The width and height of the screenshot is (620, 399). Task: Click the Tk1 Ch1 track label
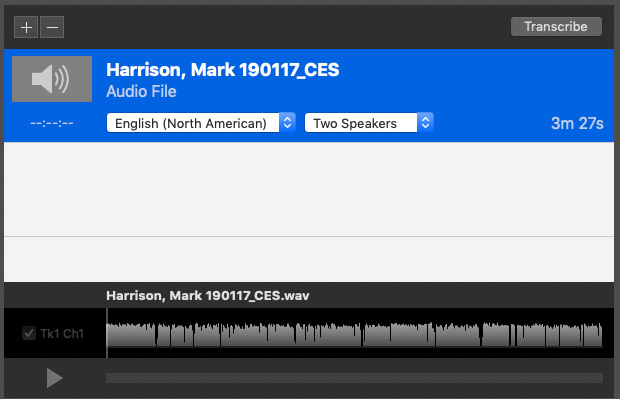tap(62, 334)
